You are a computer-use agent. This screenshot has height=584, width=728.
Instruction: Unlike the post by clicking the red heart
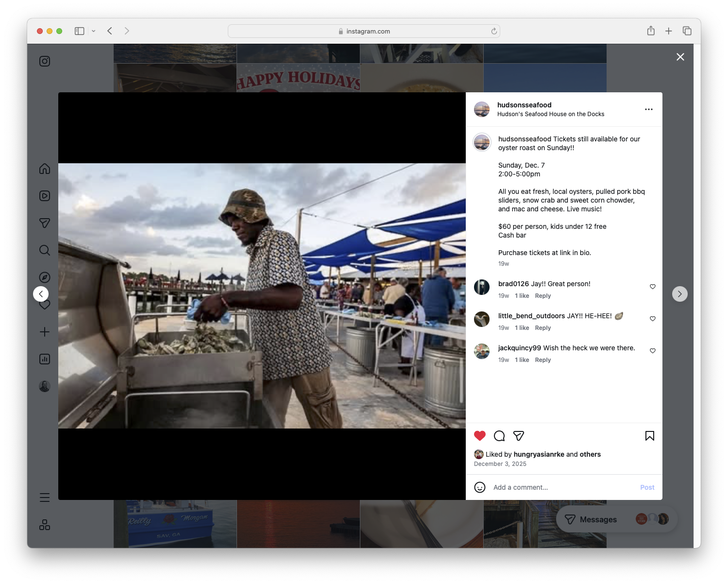pyautogui.click(x=480, y=436)
